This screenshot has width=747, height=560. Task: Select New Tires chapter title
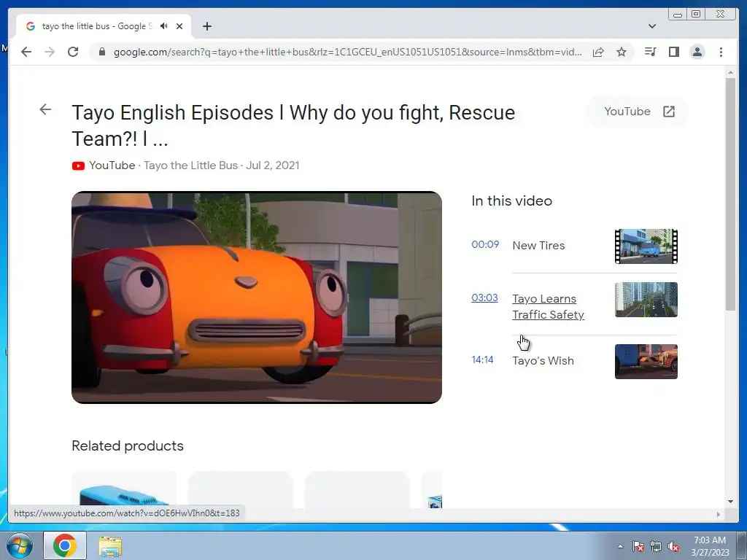tap(538, 245)
